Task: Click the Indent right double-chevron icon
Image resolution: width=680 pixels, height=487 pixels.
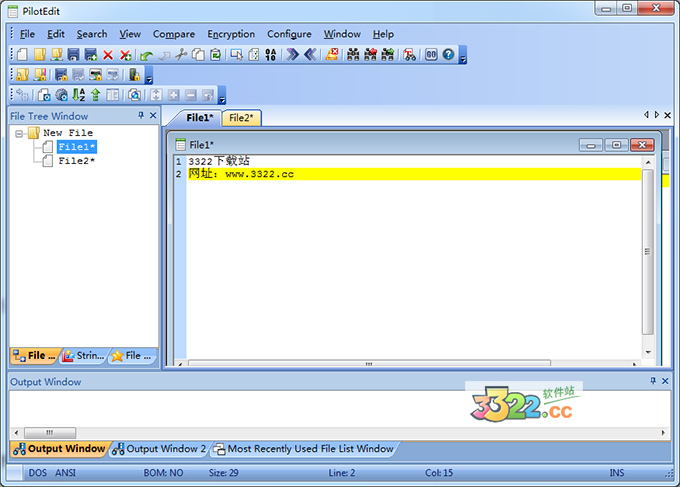Action: [x=293, y=55]
